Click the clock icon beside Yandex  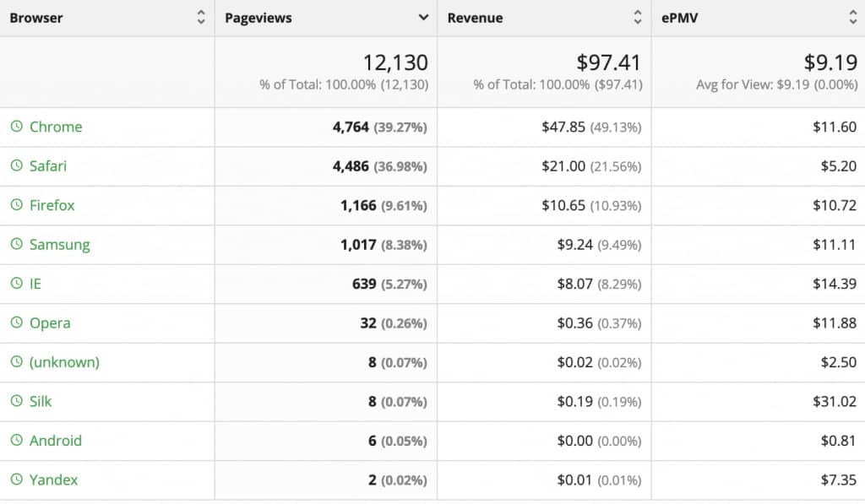point(19,480)
